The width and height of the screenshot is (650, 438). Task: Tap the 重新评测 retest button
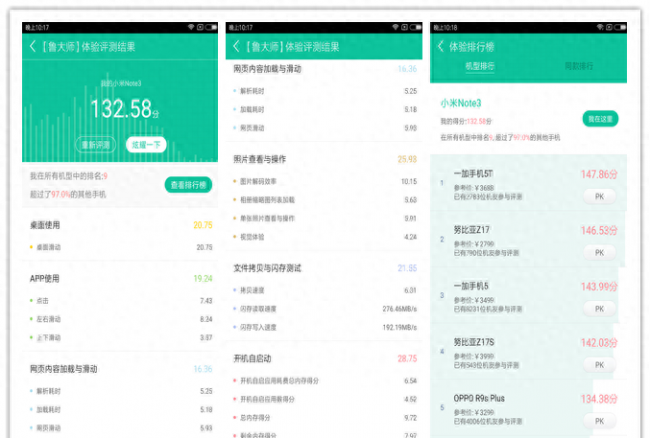click(x=96, y=145)
